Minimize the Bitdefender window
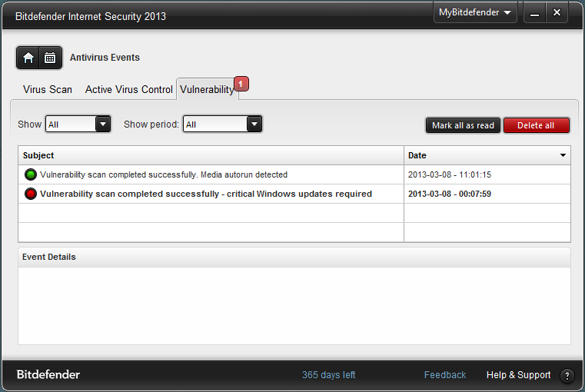This screenshot has width=585, height=392. [535, 13]
